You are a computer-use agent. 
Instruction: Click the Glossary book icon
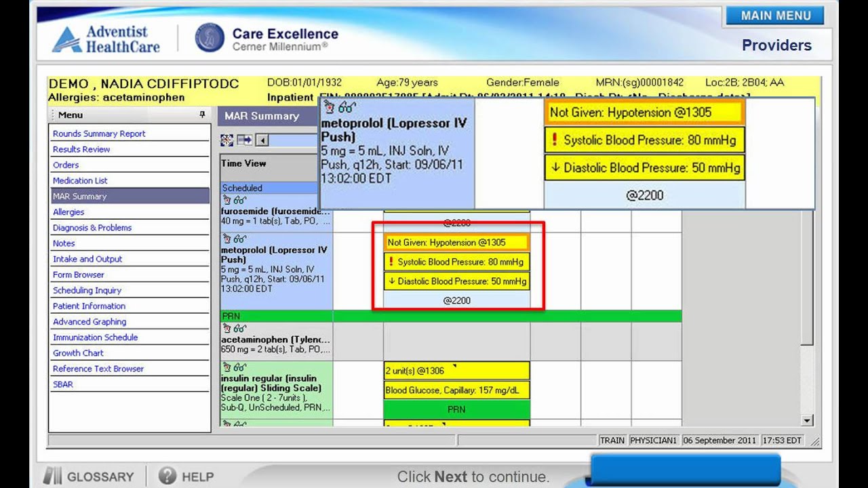click(x=52, y=476)
